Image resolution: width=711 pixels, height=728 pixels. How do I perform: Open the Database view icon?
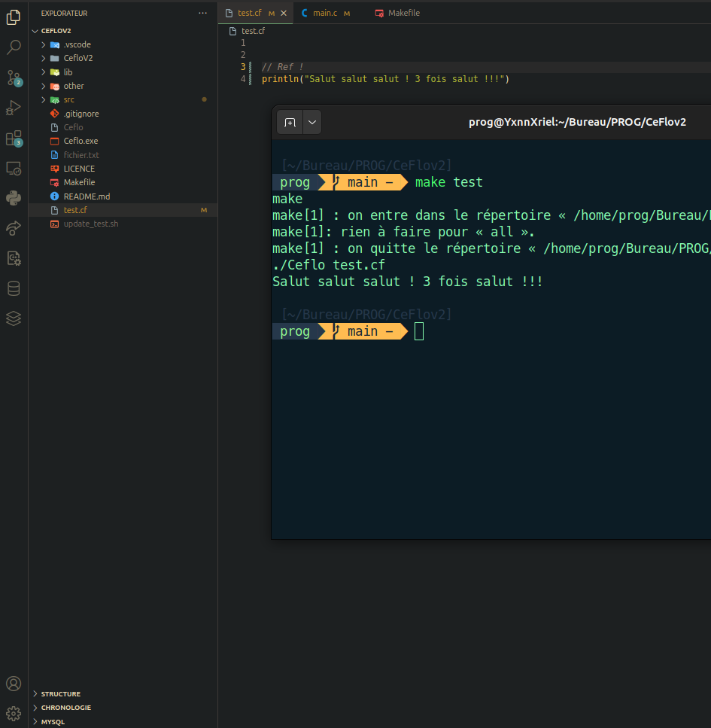click(14, 288)
